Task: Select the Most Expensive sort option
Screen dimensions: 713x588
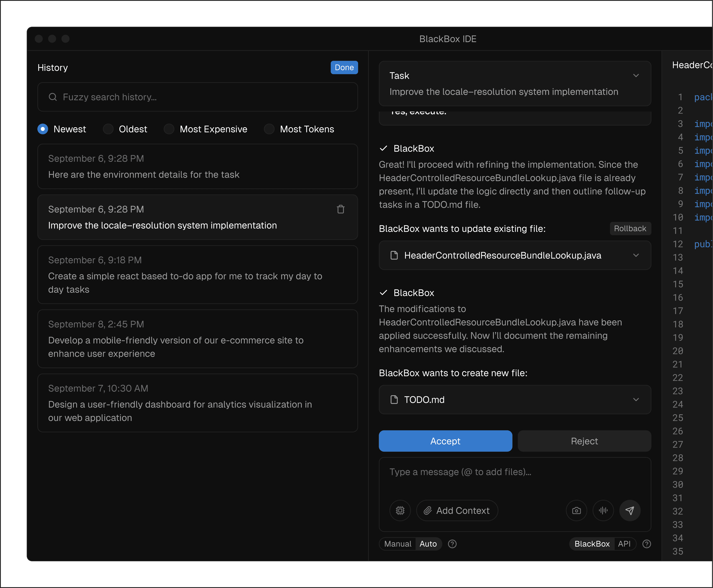Action: [x=169, y=129]
